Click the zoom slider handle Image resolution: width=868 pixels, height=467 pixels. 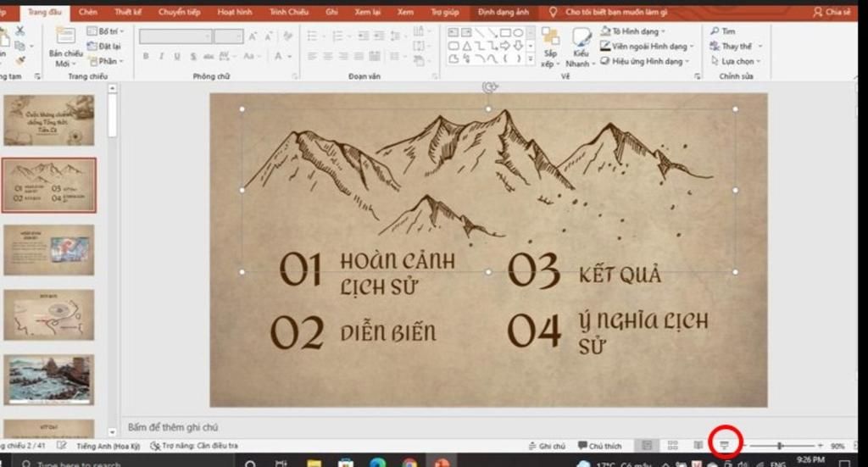pyautogui.click(x=780, y=446)
